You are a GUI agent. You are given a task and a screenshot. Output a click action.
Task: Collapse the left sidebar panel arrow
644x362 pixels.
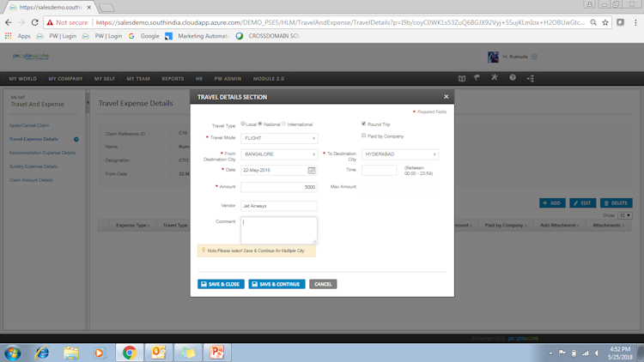tap(88, 103)
